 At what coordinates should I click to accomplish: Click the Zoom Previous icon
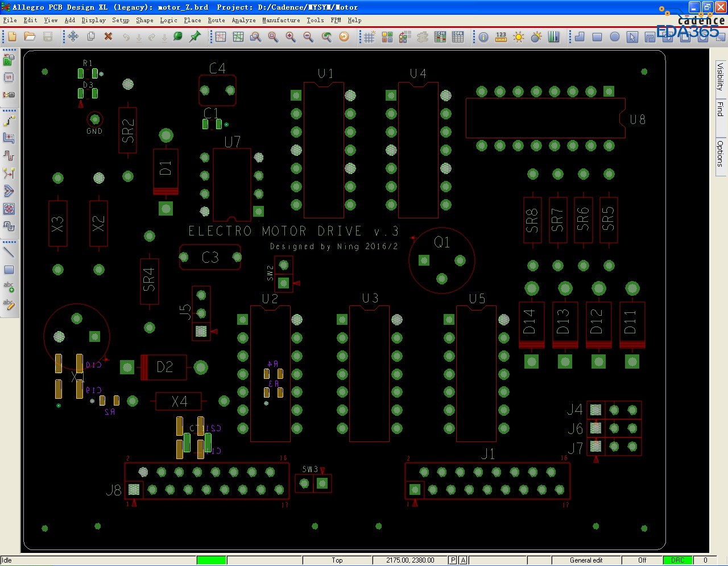coord(326,37)
